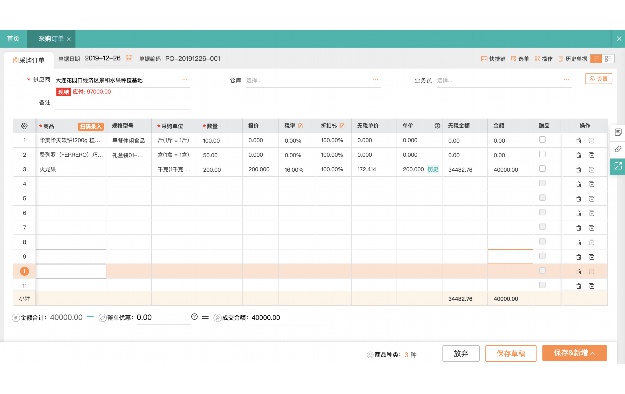
Task: Click the delete-row icon in row 1
Action: 592,140
